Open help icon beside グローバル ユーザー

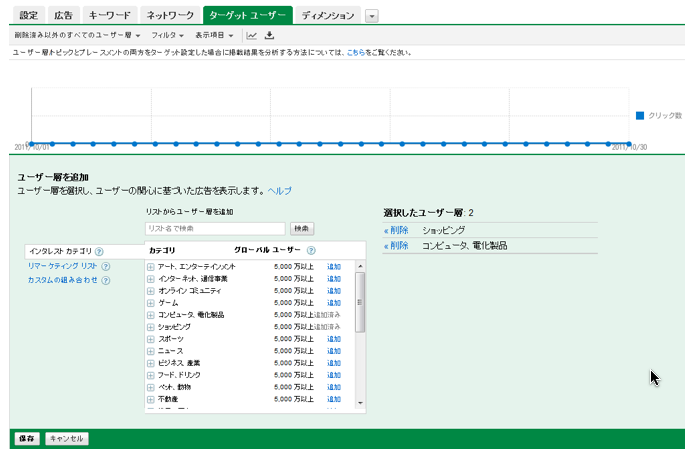pyautogui.click(x=311, y=251)
